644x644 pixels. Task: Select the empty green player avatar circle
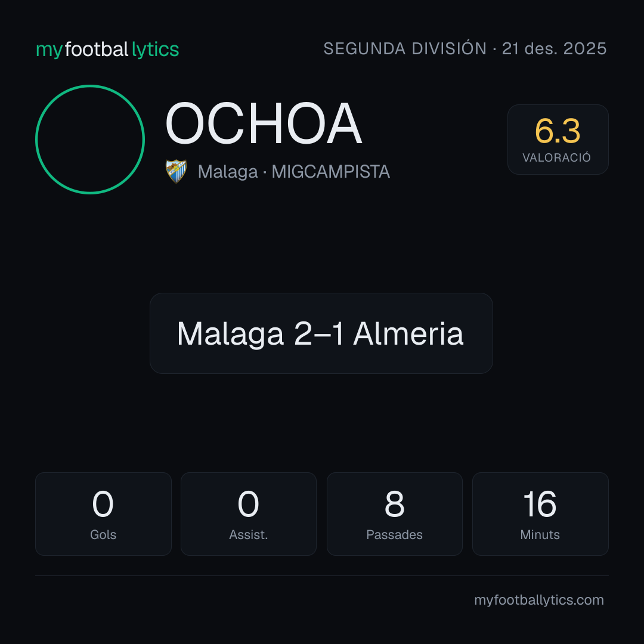pos(90,140)
